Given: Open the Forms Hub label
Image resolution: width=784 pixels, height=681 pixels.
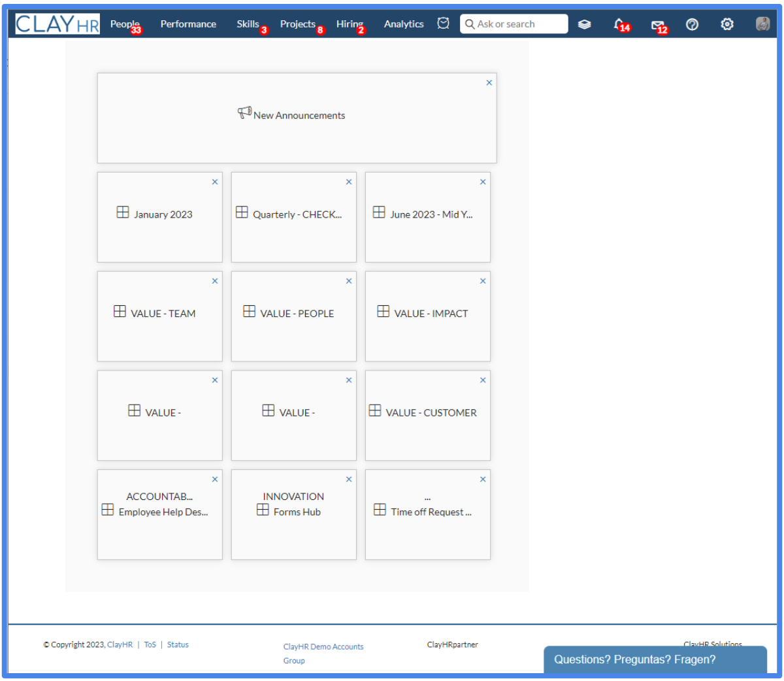Looking at the screenshot, I should click(x=297, y=512).
